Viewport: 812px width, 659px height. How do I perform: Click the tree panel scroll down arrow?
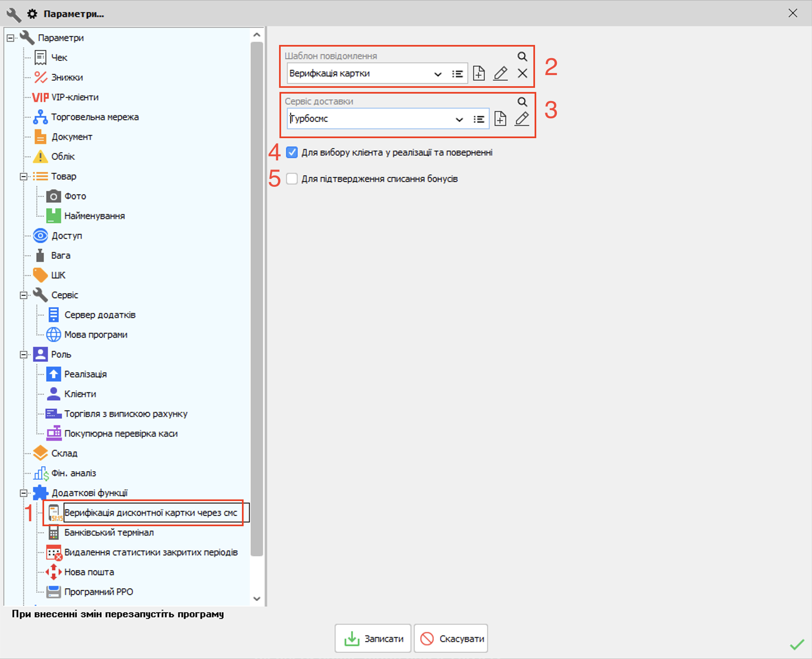[257, 599]
